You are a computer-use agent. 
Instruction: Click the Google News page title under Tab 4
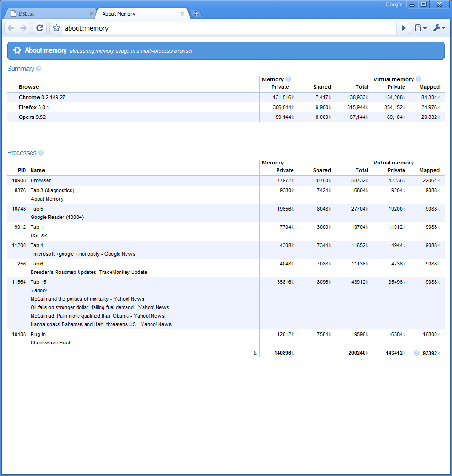[83, 254]
